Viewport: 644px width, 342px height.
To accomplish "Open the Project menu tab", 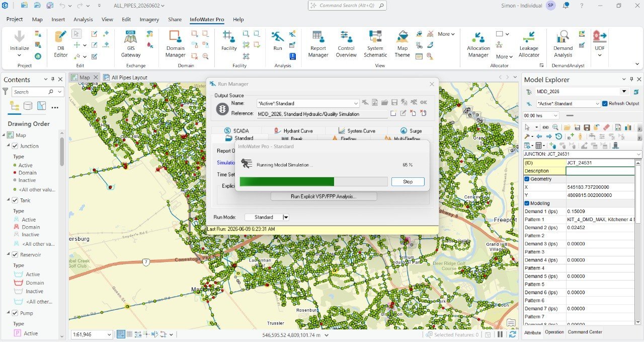I will click(15, 19).
